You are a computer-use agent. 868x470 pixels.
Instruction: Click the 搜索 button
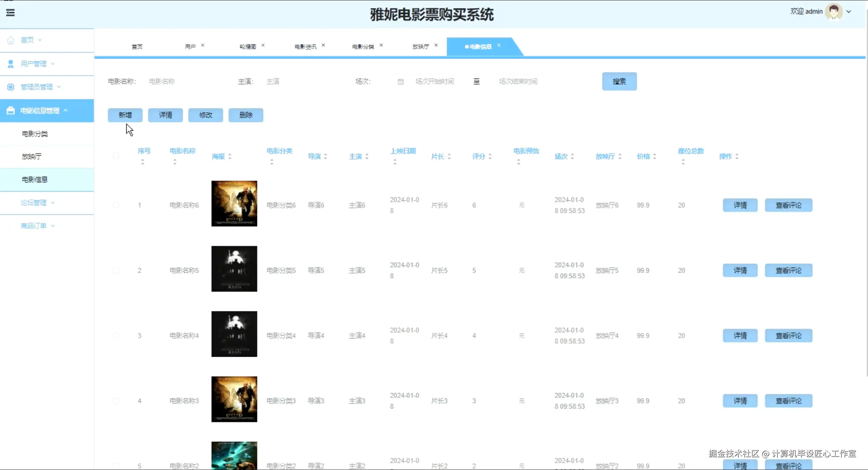coord(619,81)
